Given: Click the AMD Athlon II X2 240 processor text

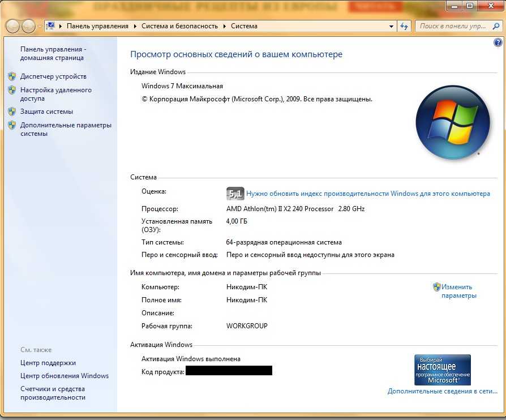Looking at the screenshot, I should point(295,209).
